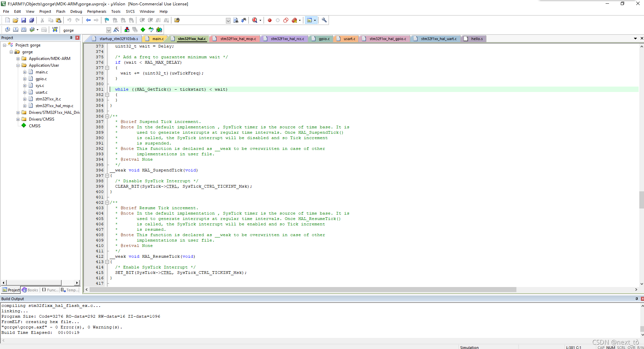Fold the HAL_SuspendTick body at line 397

click(x=107, y=176)
